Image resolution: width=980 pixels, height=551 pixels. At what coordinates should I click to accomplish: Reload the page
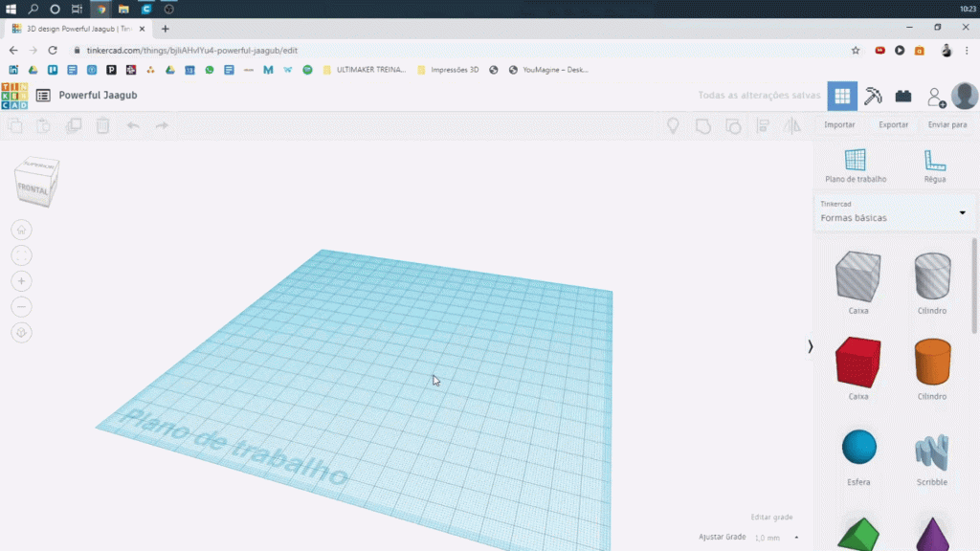click(53, 51)
